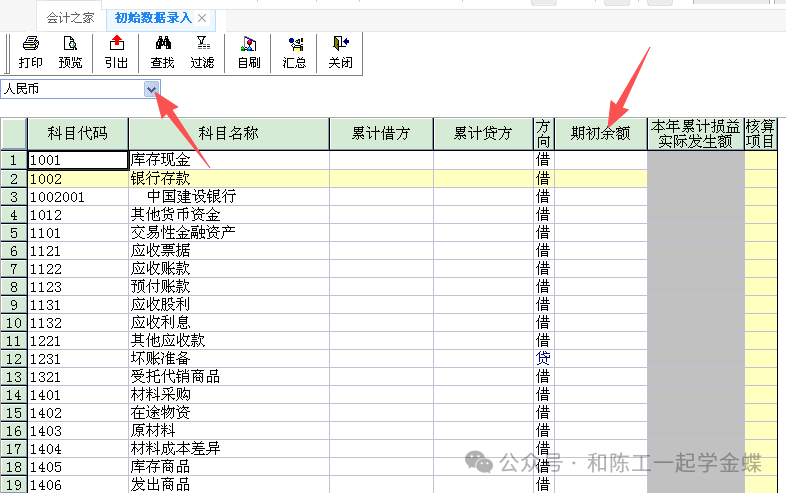Image resolution: width=786 pixels, height=493 pixels.
Task: Select the 期初余额 cell for 库存现金
Action: click(x=600, y=159)
